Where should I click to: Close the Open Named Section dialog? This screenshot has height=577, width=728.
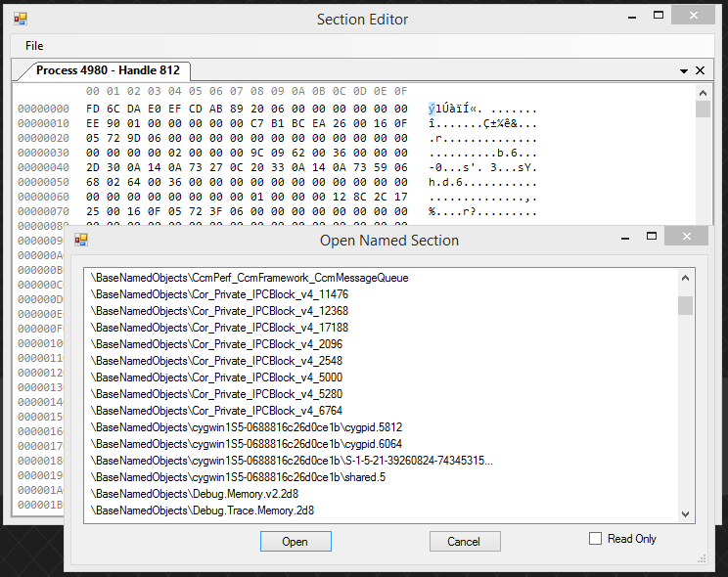[686, 237]
